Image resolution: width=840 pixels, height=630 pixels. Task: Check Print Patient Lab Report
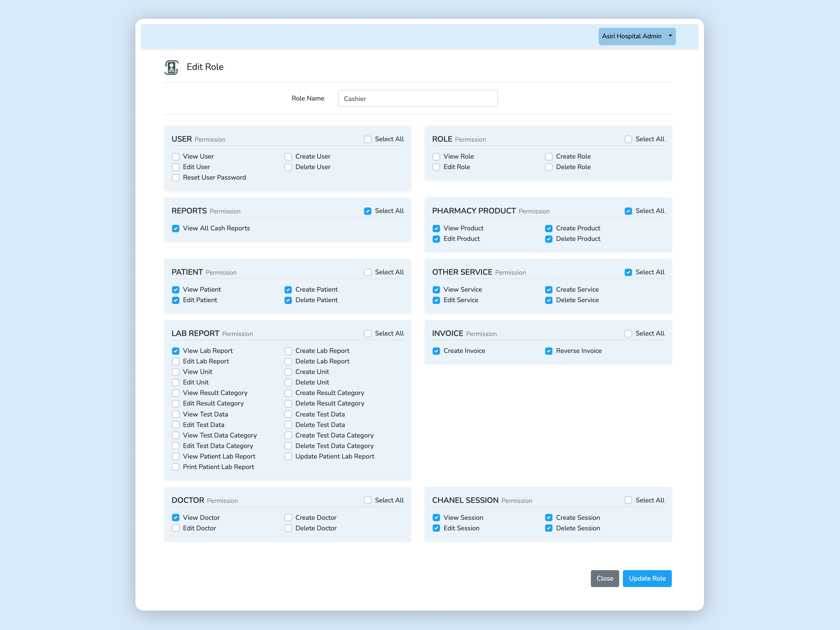(175, 467)
